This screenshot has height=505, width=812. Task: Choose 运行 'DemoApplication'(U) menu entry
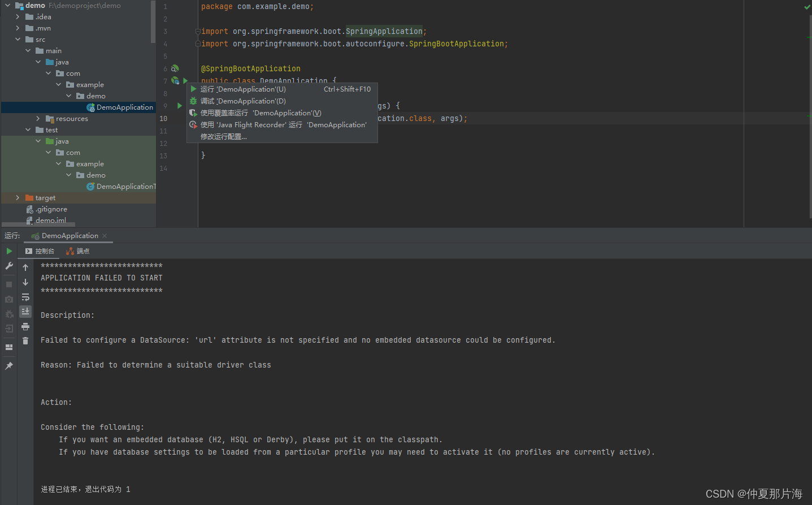coord(282,89)
